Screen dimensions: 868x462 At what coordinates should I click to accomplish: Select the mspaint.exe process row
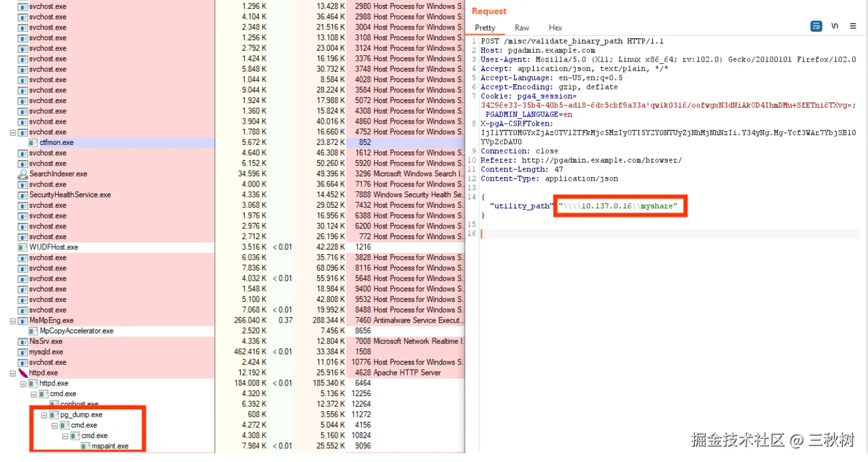click(x=232, y=446)
